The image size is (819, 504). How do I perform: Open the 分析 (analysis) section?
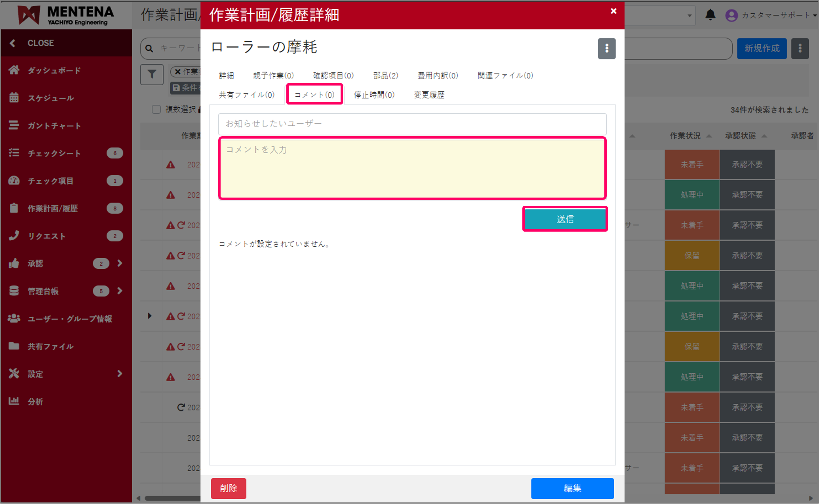pyautogui.click(x=35, y=401)
